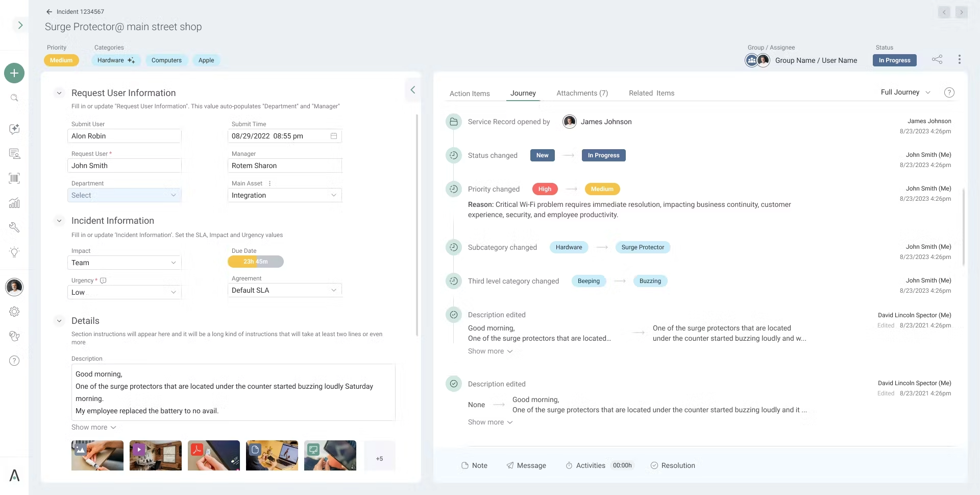Open the Department Select dropdown
The image size is (980, 495).
click(x=125, y=195)
